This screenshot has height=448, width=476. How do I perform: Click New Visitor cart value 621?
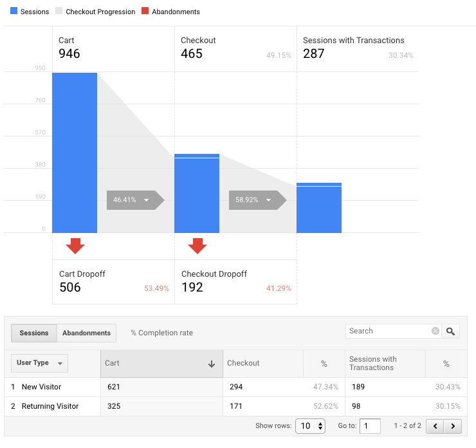(114, 387)
